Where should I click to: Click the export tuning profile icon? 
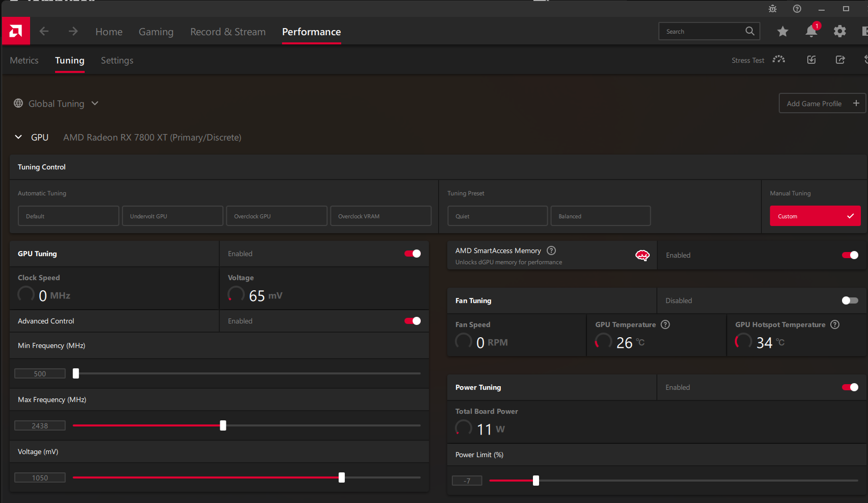840,60
